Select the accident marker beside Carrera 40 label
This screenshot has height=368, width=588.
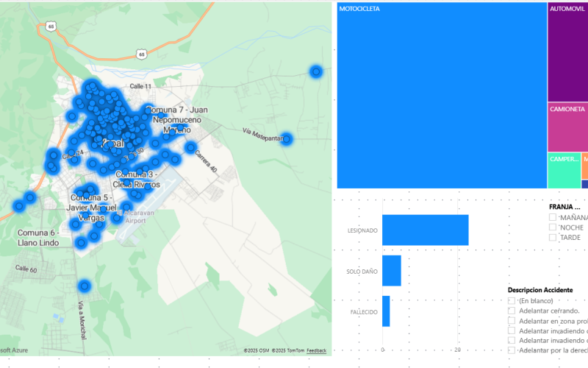click(191, 148)
